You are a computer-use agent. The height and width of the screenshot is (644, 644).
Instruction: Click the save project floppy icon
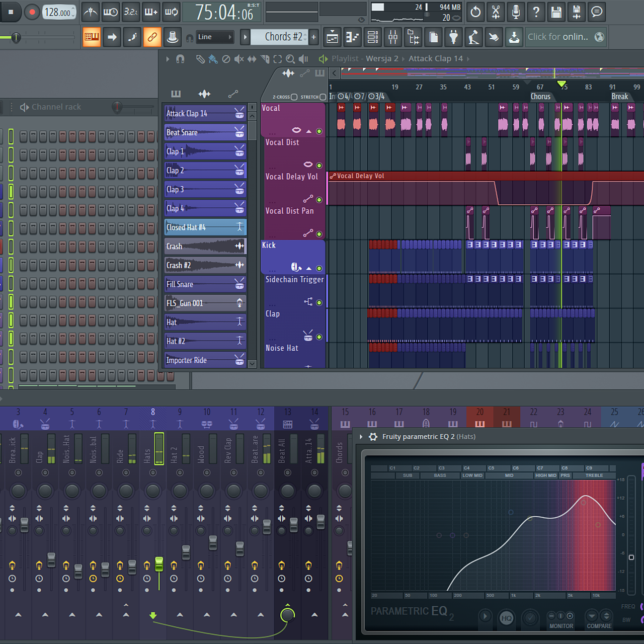556,12
